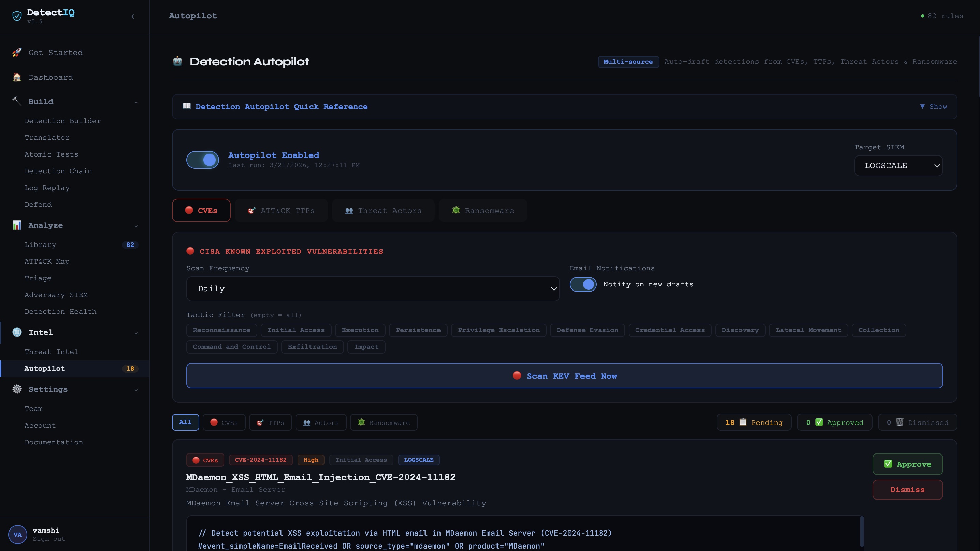Open the Ransomware source tab

[482, 211]
